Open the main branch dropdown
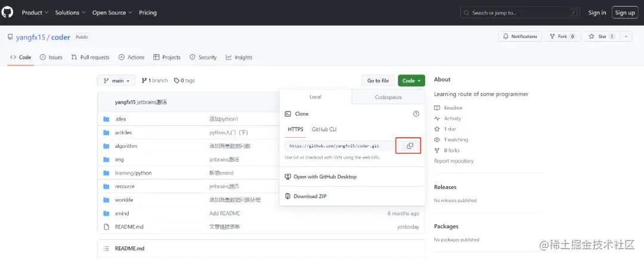This screenshot has height=260, width=644. (116, 81)
